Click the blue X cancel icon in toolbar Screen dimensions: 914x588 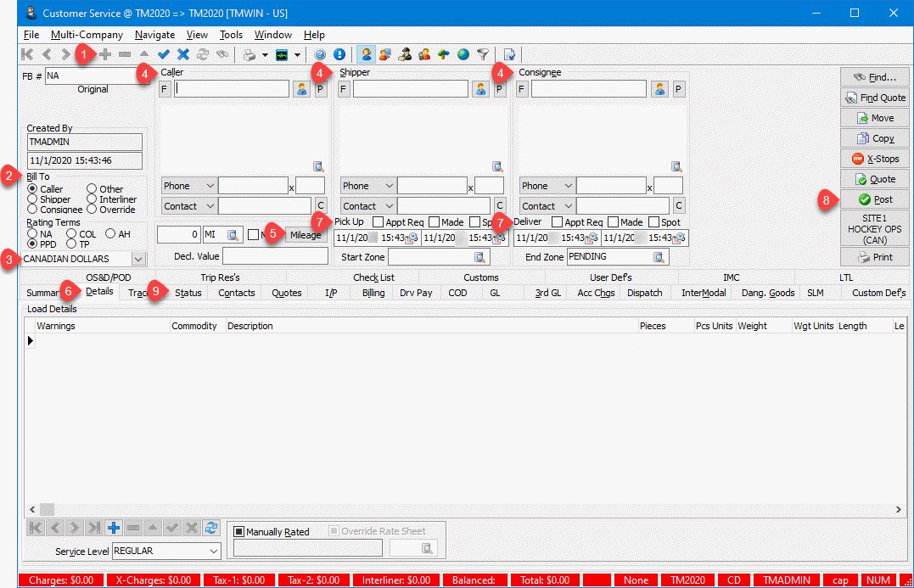click(182, 54)
